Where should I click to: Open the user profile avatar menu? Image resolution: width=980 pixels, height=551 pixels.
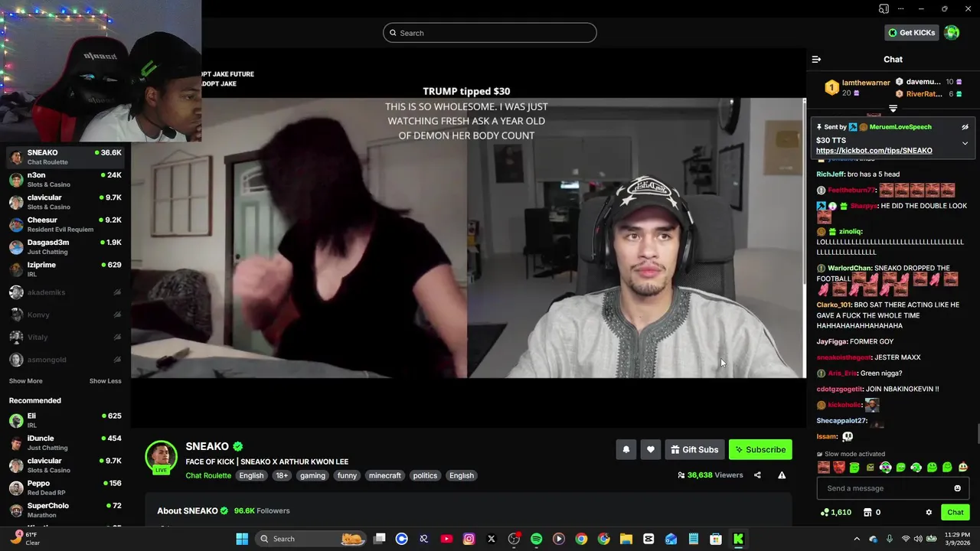pyautogui.click(x=952, y=32)
